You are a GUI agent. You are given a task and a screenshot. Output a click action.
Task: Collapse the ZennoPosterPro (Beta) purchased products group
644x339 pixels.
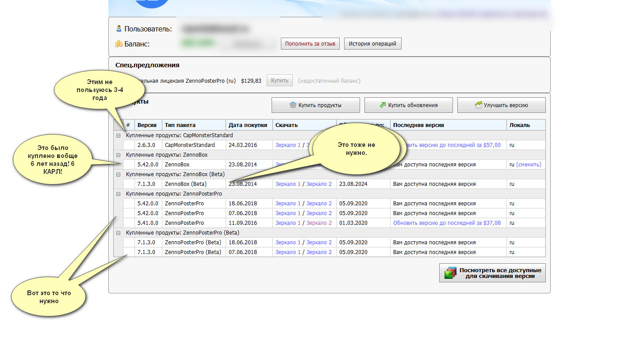click(118, 233)
